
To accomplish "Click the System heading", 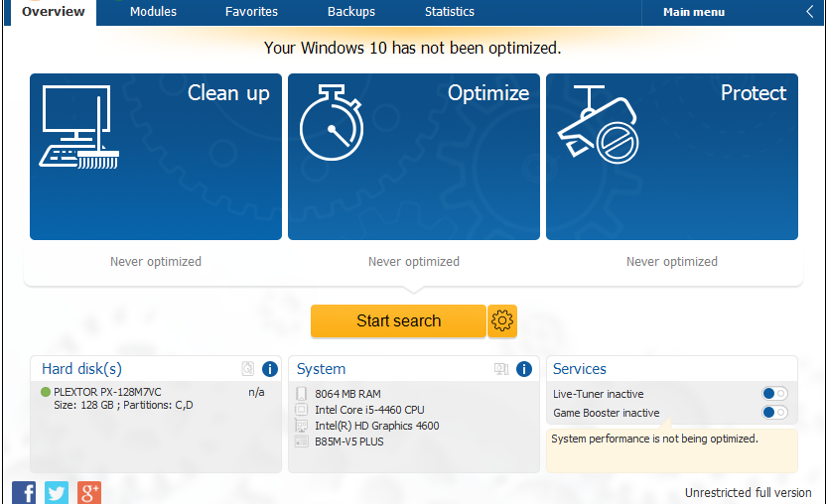I will tap(321, 369).
